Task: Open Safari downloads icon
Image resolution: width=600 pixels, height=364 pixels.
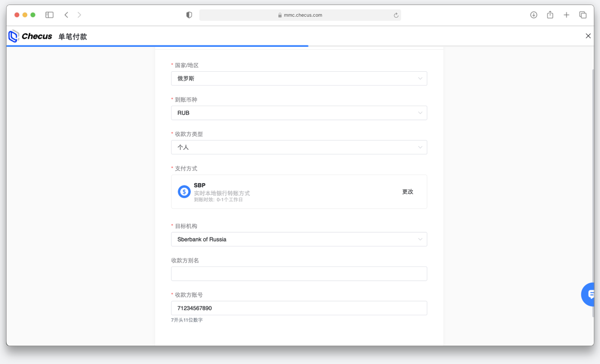Action: (533, 15)
